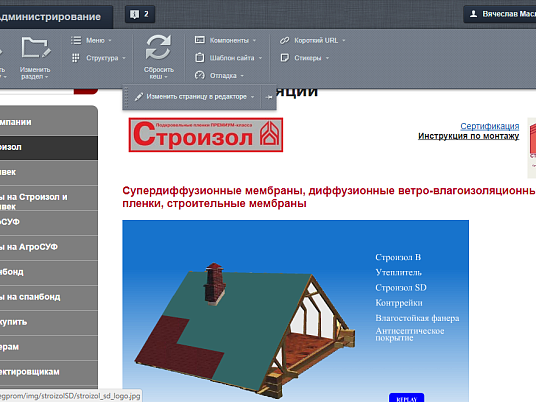Select the sidebar item ending in 'век'
The width and height of the screenshot is (536, 402).
click(49, 172)
